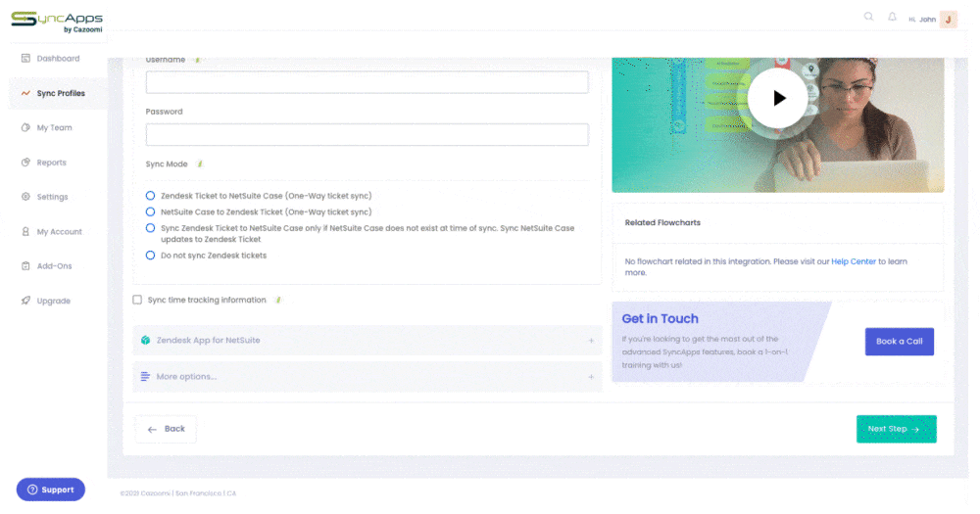Click the Support button

51,490
